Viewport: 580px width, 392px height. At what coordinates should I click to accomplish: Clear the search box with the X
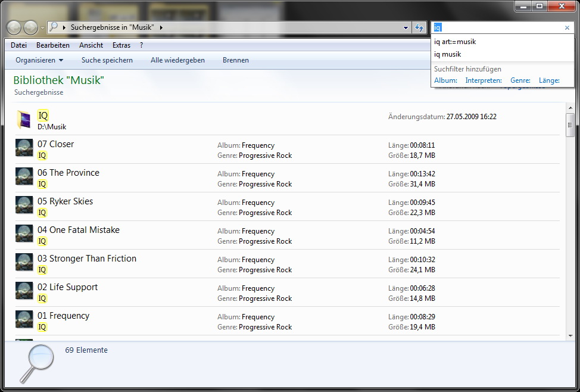click(x=567, y=28)
